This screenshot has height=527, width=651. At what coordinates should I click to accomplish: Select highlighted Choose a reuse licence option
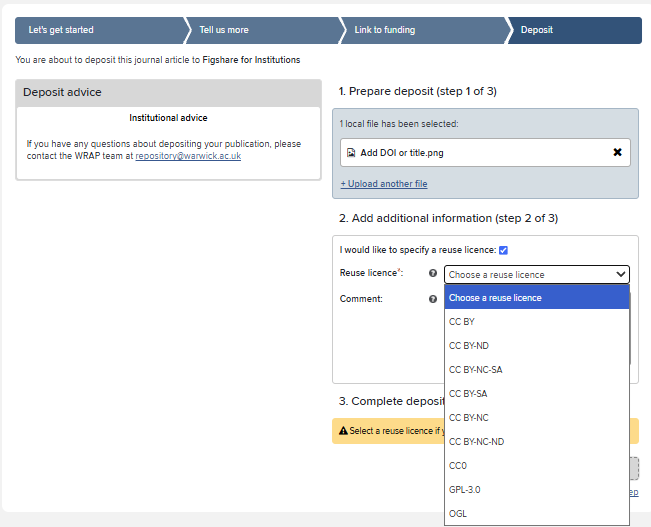(537, 298)
